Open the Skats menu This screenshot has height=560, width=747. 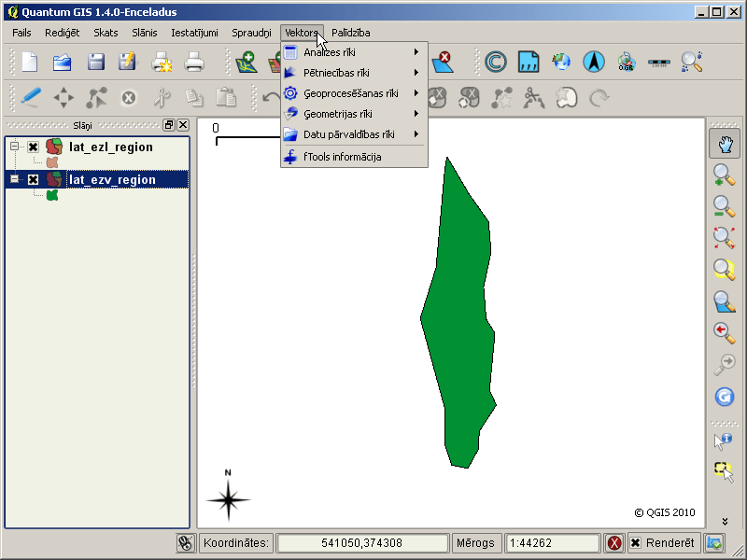click(106, 33)
